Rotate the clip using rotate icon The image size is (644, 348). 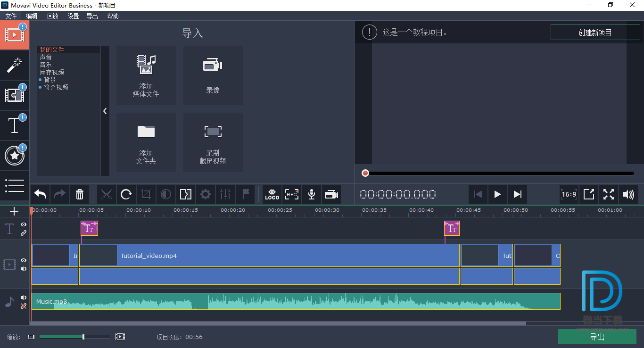126,194
